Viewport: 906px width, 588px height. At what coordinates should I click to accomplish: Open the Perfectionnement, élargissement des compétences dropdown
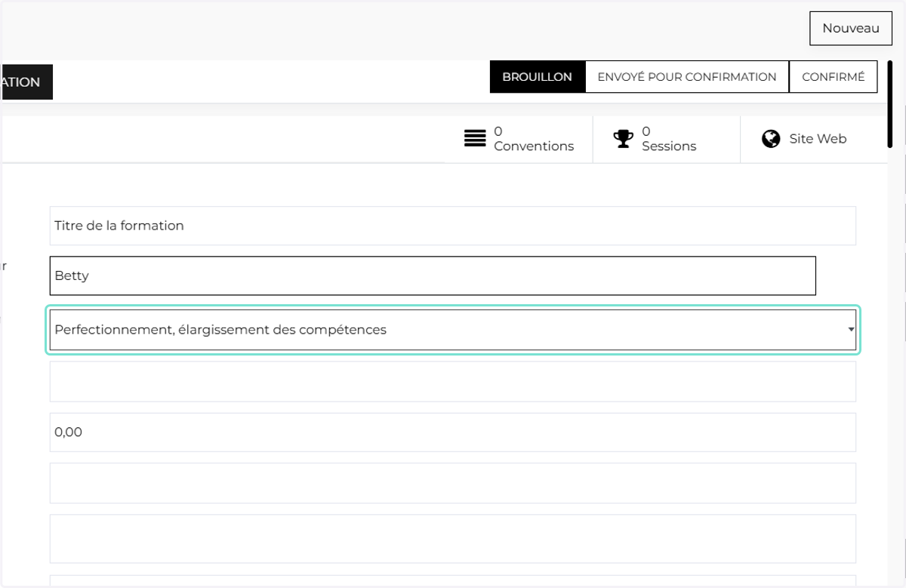453,330
